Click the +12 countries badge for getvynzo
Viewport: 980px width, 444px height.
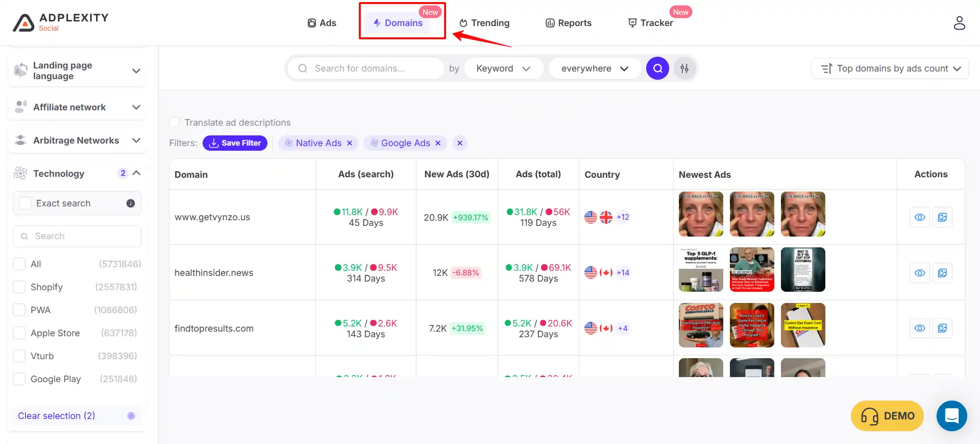click(x=623, y=217)
